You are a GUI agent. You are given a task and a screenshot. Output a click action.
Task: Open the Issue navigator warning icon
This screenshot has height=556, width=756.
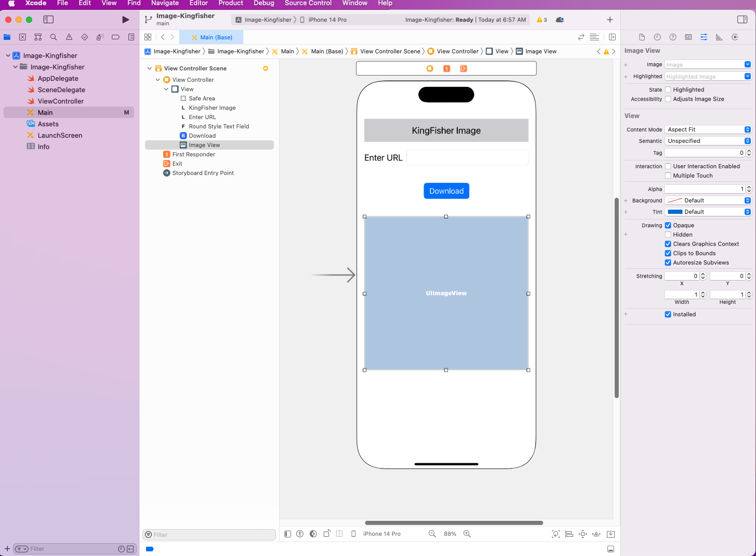pos(69,37)
